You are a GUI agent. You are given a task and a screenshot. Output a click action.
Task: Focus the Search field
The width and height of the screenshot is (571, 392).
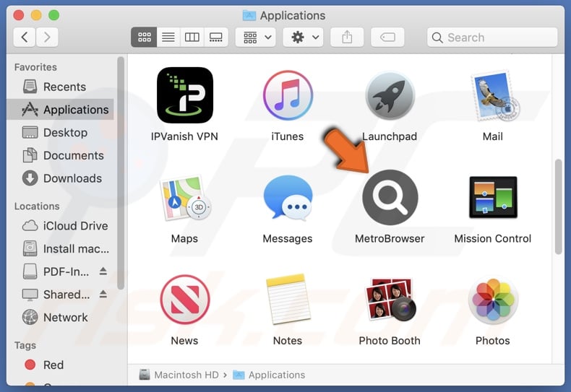pyautogui.click(x=492, y=37)
